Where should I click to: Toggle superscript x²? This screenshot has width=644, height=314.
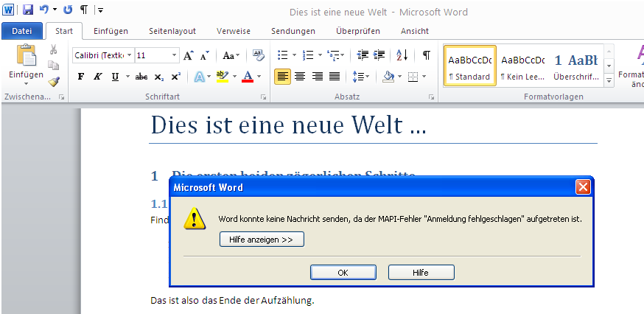pos(176,77)
